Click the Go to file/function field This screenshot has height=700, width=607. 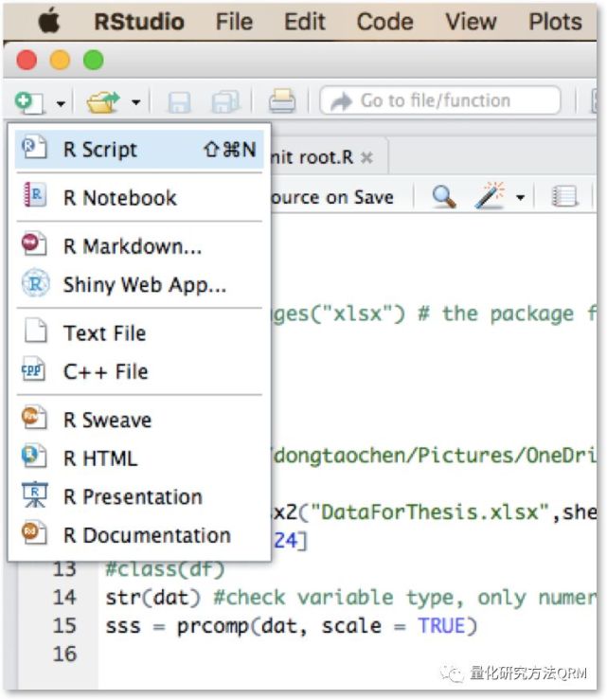pos(439,100)
